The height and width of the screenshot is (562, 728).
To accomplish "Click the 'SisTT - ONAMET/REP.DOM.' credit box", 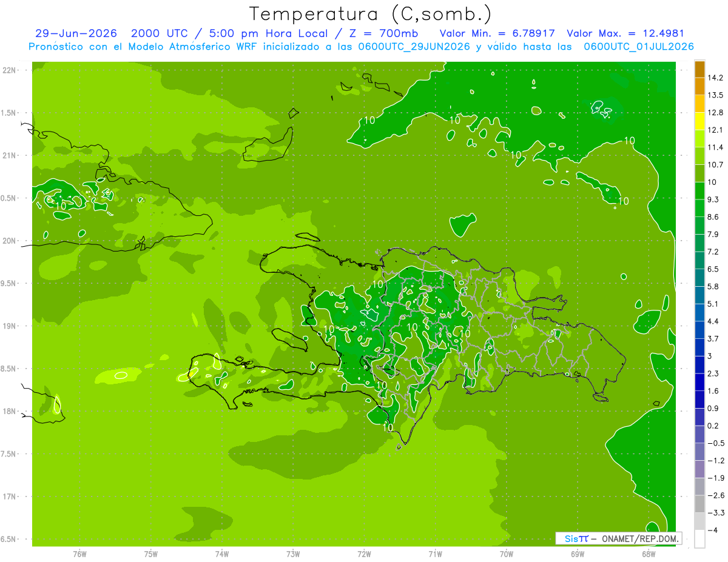I will [619, 538].
